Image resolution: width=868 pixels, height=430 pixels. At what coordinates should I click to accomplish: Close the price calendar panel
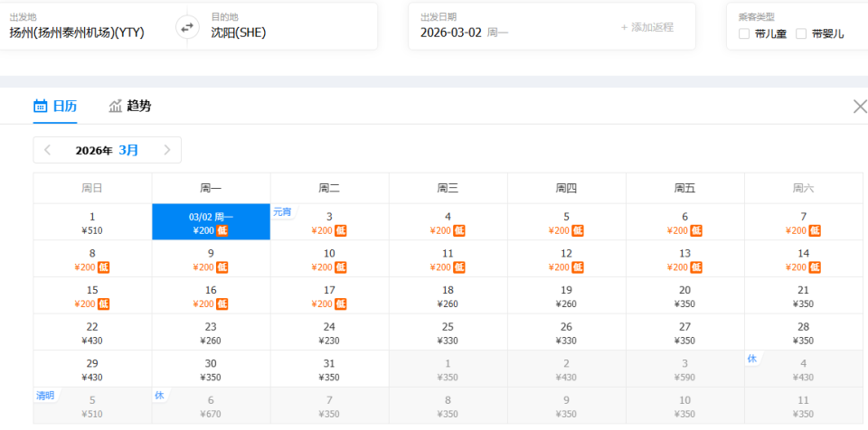coord(860,107)
